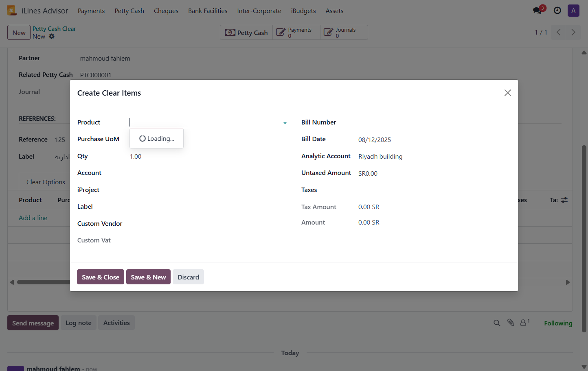Click the table scroll right arrow
Image resolution: width=588 pixels, height=371 pixels.
point(568,282)
